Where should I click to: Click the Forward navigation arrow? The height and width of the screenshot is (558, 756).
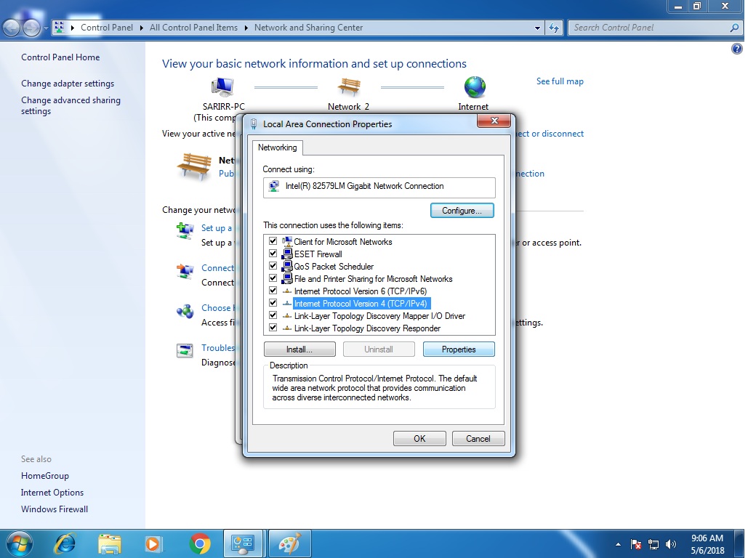pyautogui.click(x=32, y=28)
